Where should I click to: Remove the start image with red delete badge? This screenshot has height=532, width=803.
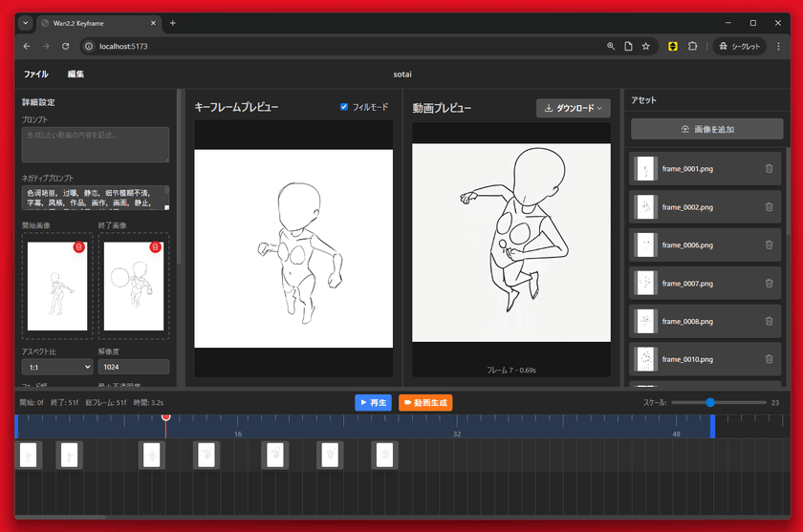pyautogui.click(x=78, y=247)
